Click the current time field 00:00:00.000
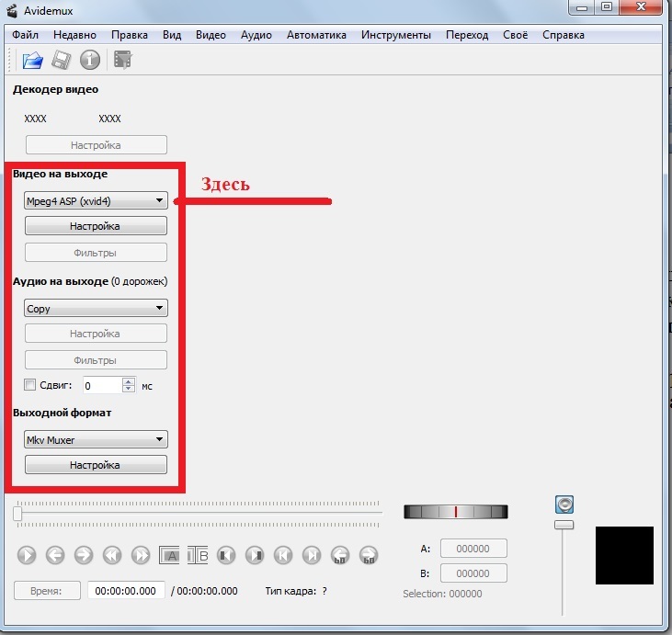Viewport: 672px width, 635px height. pos(126,591)
